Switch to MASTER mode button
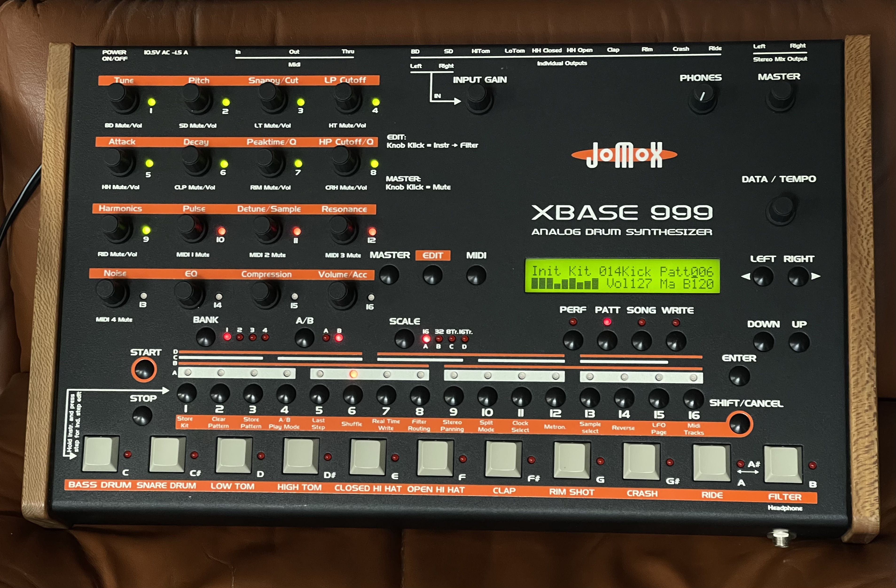896x588 pixels. click(389, 274)
